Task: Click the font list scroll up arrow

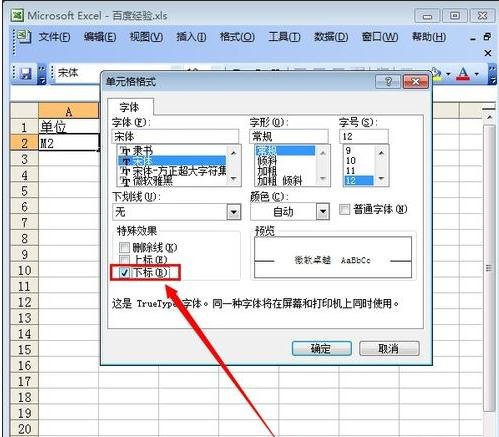Action: pos(233,153)
